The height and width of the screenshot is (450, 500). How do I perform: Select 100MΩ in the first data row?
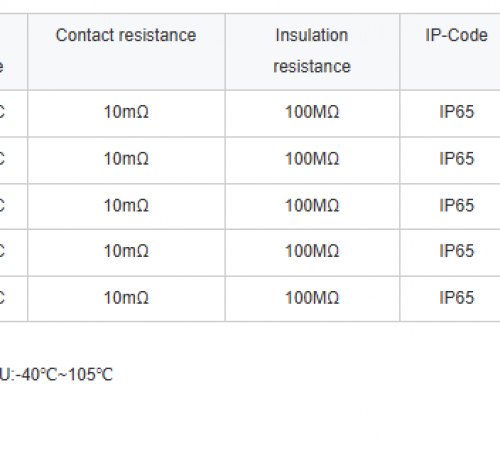tap(312, 112)
